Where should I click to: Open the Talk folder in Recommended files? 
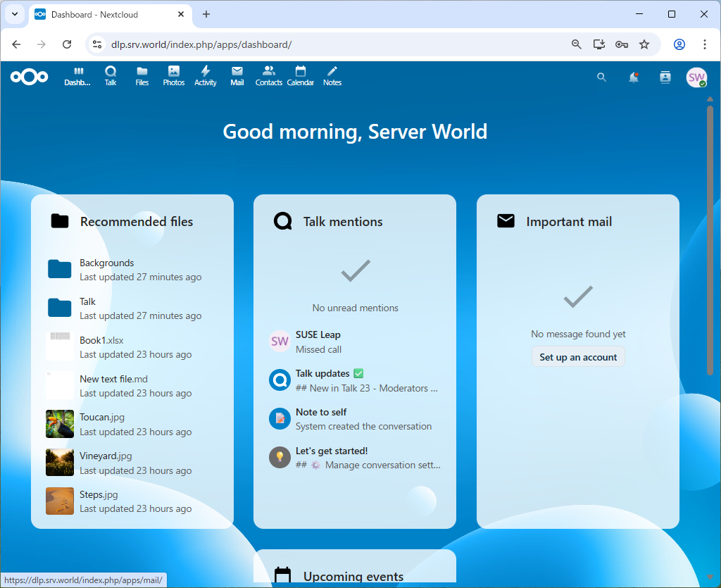[132, 308]
